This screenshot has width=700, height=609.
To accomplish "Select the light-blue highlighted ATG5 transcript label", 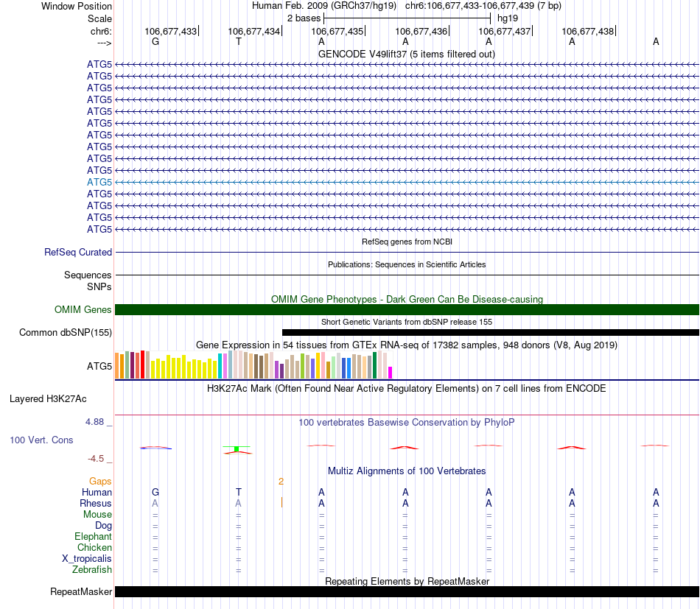I will (x=99, y=182).
